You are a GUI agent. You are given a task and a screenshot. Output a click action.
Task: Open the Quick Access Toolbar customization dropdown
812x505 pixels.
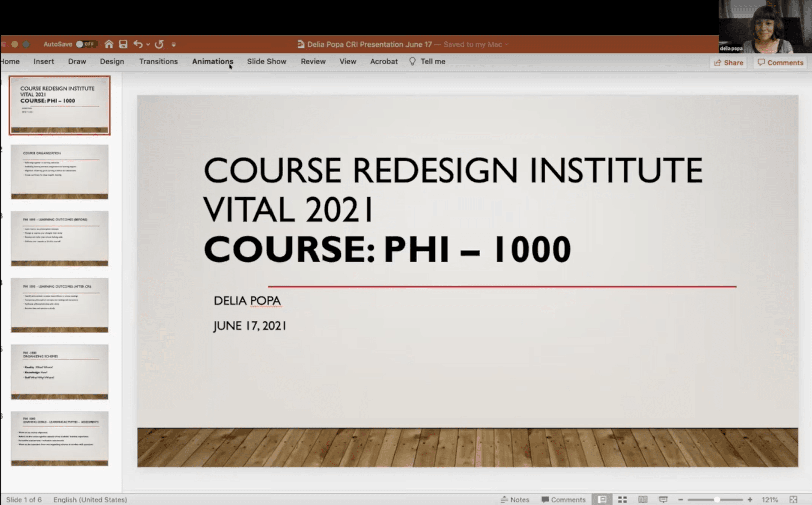pyautogui.click(x=174, y=45)
